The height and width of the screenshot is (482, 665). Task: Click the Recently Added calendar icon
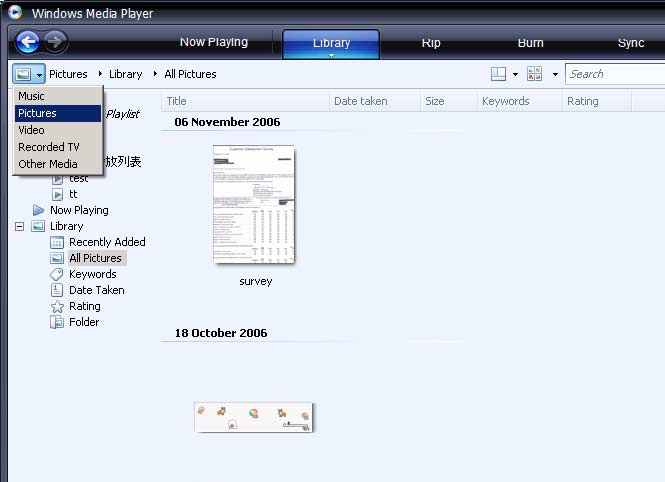(57, 242)
